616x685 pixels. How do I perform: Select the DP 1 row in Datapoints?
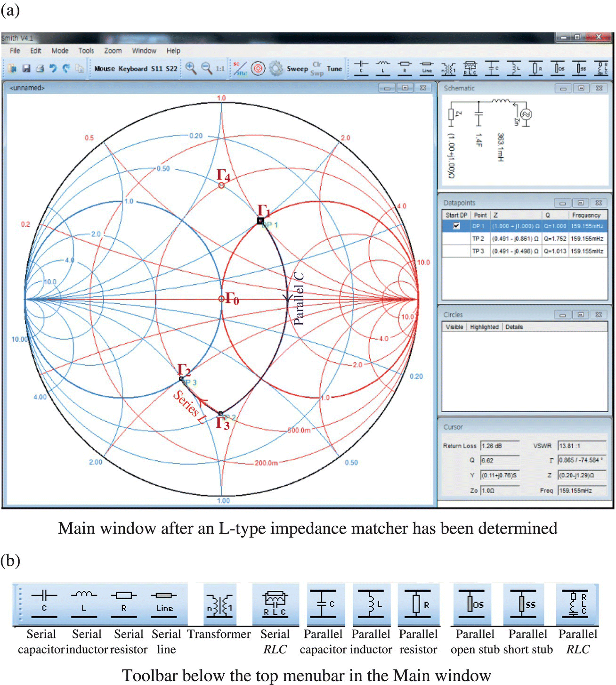coord(525,226)
